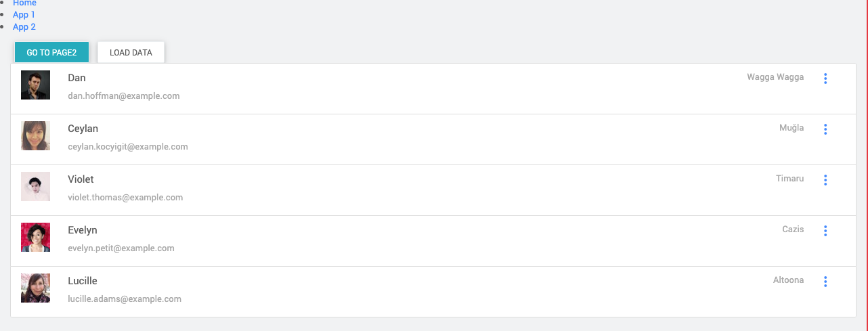Click the Altoona location label
Image resolution: width=868 pixels, height=331 pixels.
point(788,280)
